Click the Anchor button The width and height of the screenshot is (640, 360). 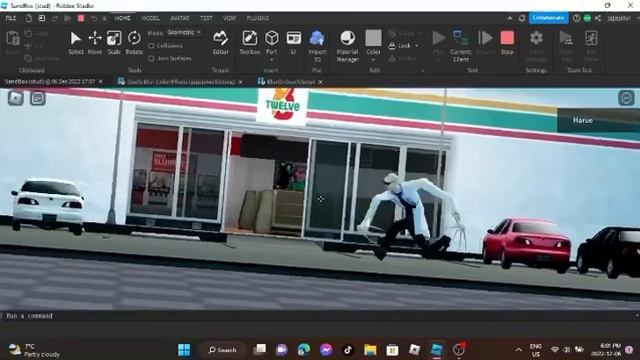pos(403,58)
